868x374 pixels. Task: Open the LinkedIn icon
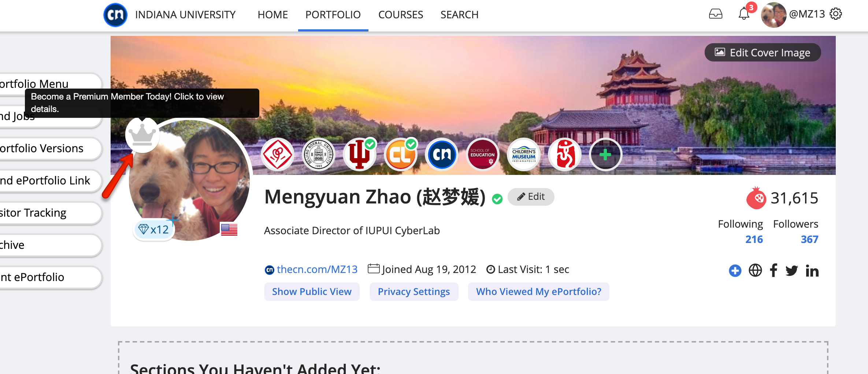812,271
